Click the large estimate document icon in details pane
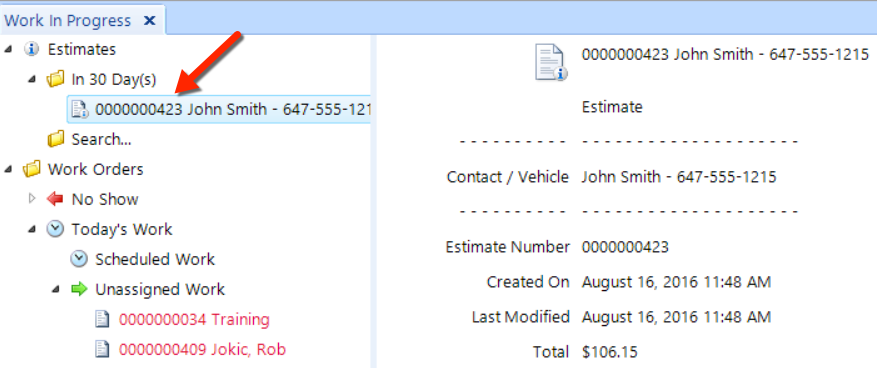Viewport: 877px width, 368px height. tap(551, 63)
